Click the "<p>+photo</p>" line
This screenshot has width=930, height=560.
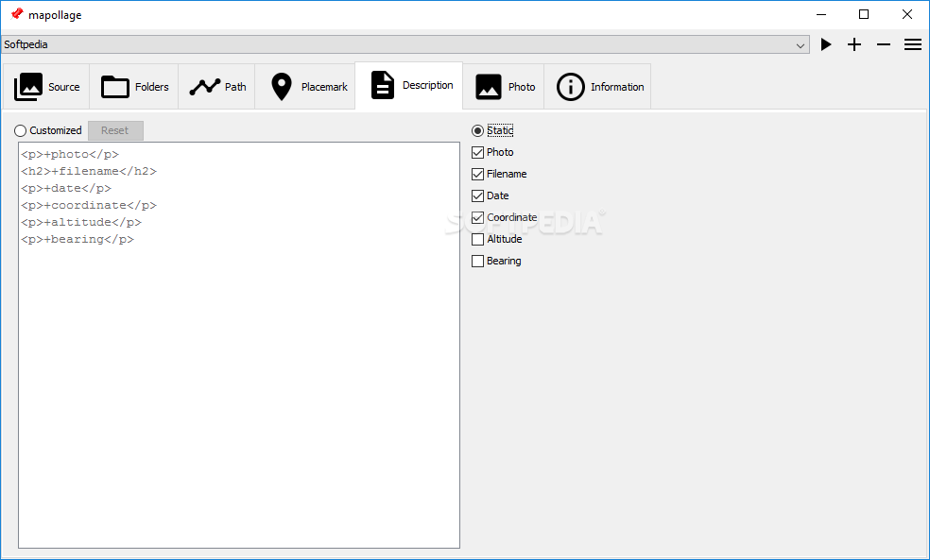click(x=70, y=154)
